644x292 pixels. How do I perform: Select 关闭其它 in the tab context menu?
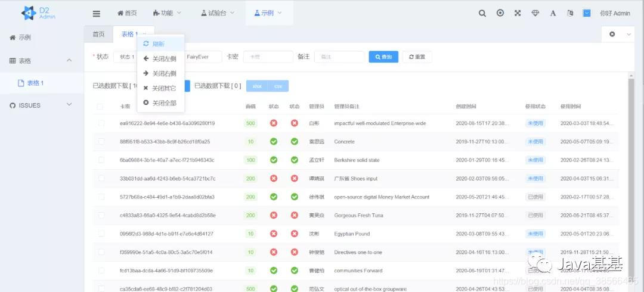pyautogui.click(x=160, y=88)
